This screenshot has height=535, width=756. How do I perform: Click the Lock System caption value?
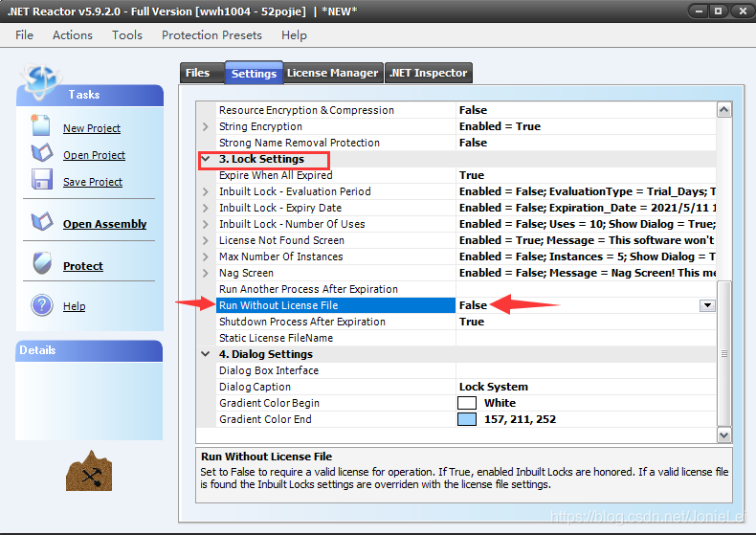pos(493,387)
